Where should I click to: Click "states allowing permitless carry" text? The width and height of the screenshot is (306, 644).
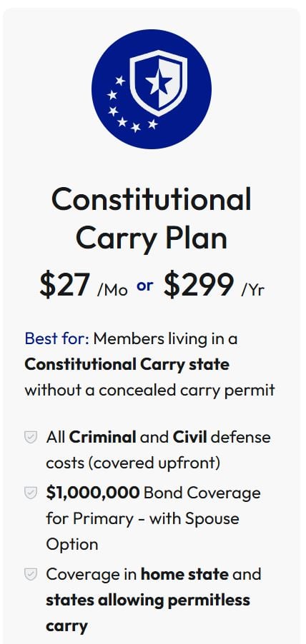click(x=148, y=613)
